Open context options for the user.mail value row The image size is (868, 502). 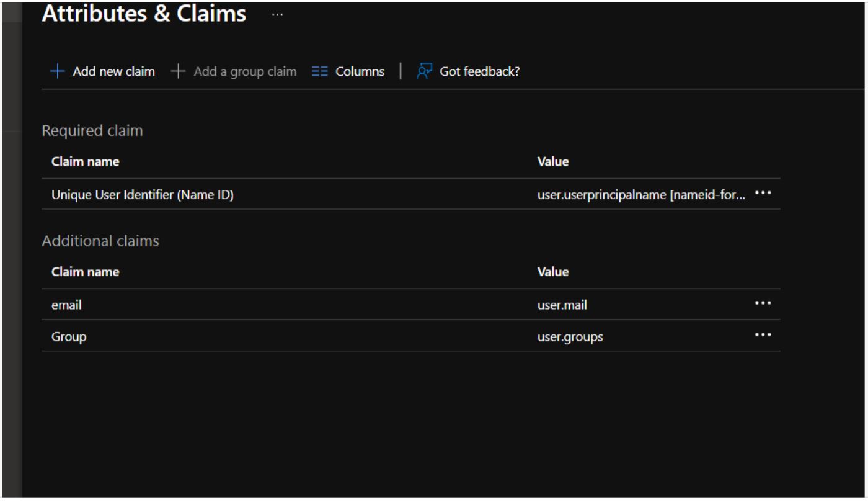[x=763, y=303]
